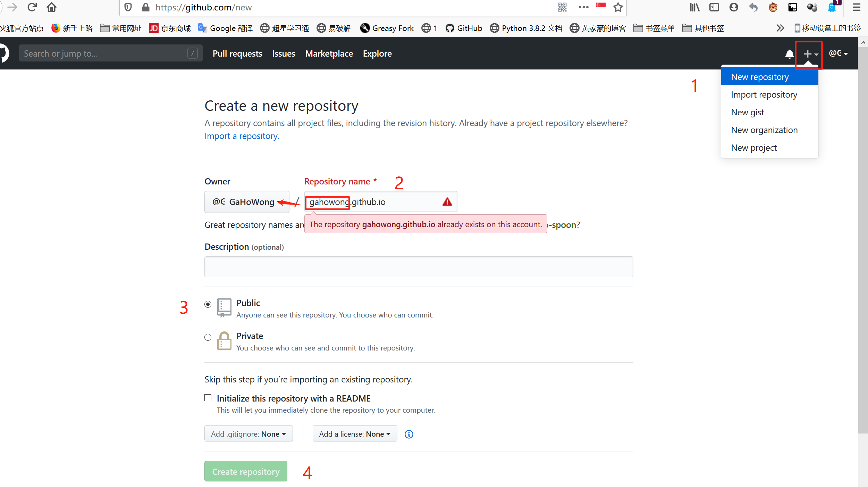
Task: Open Firefox account avatar icon
Action: tap(734, 7)
